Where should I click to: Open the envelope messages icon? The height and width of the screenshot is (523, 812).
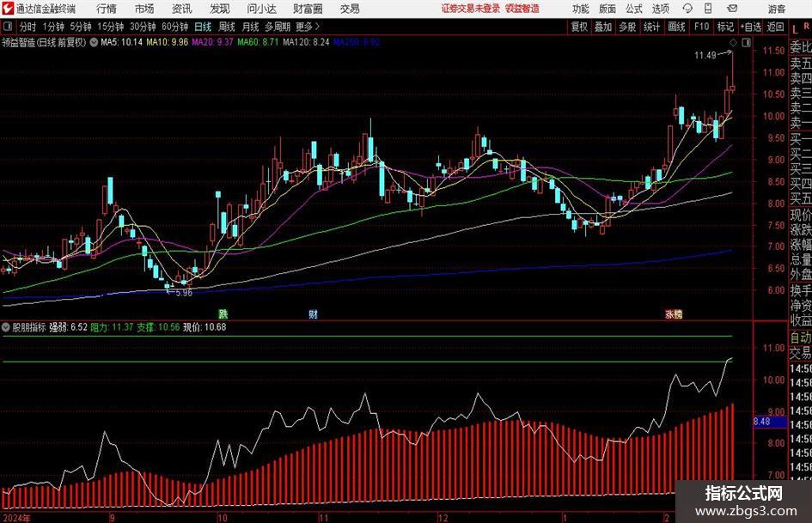click(x=732, y=9)
